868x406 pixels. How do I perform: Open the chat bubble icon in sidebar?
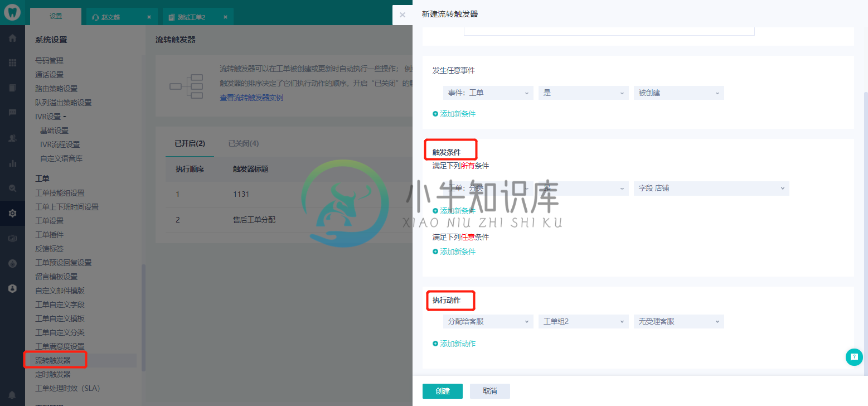point(12,112)
